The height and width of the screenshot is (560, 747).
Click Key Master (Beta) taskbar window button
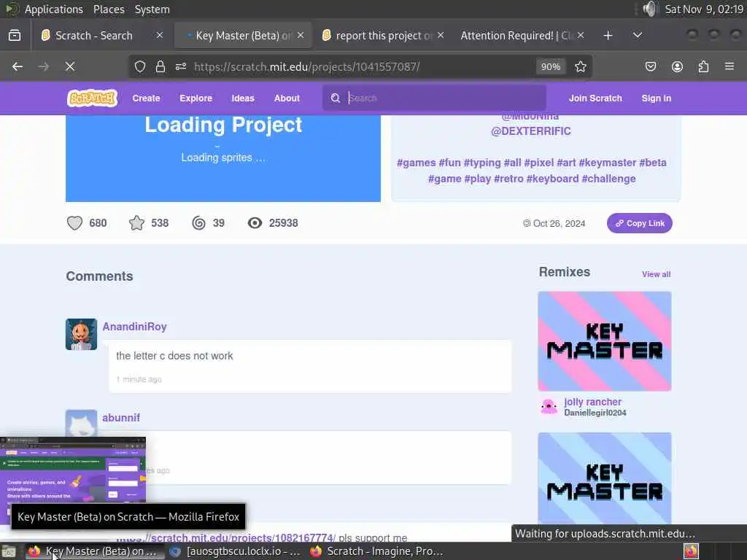(x=94, y=551)
